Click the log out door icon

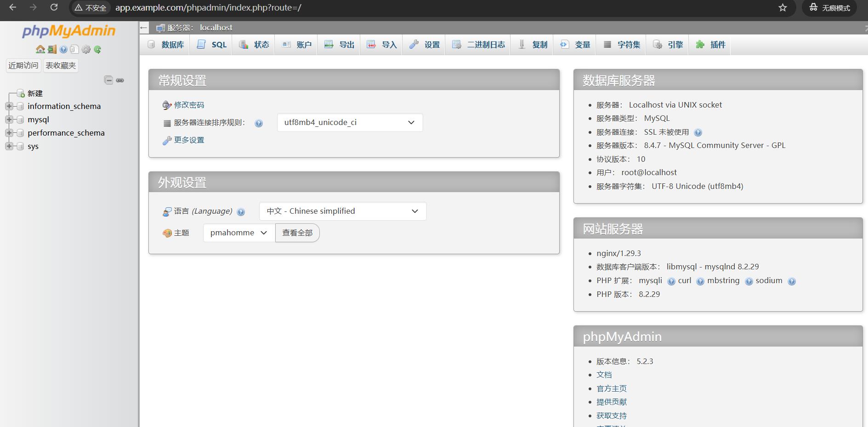pos(52,49)
